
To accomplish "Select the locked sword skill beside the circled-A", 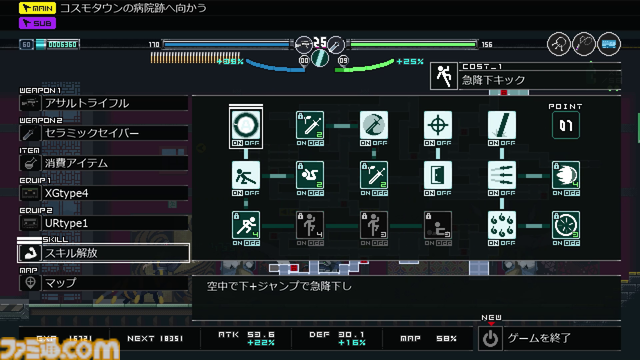I will (310, 125).
